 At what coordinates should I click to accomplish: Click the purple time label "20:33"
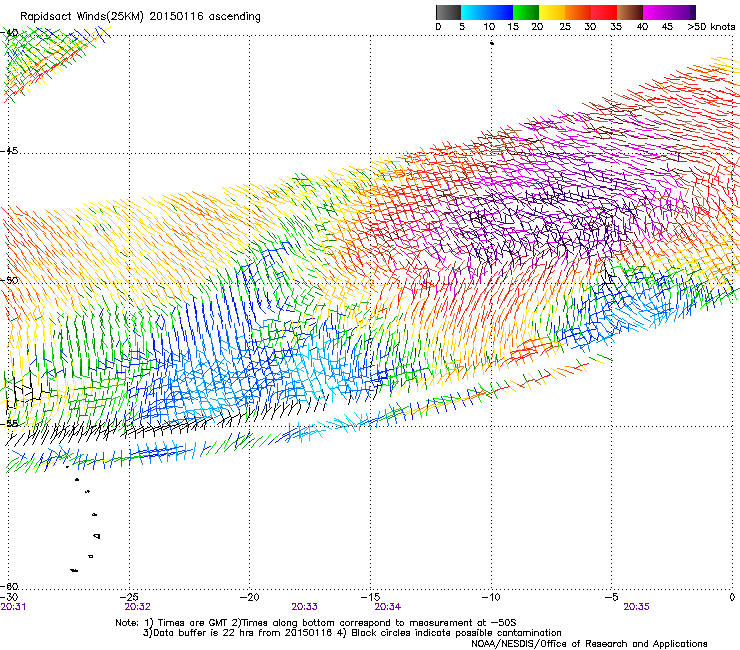[304, 607]
